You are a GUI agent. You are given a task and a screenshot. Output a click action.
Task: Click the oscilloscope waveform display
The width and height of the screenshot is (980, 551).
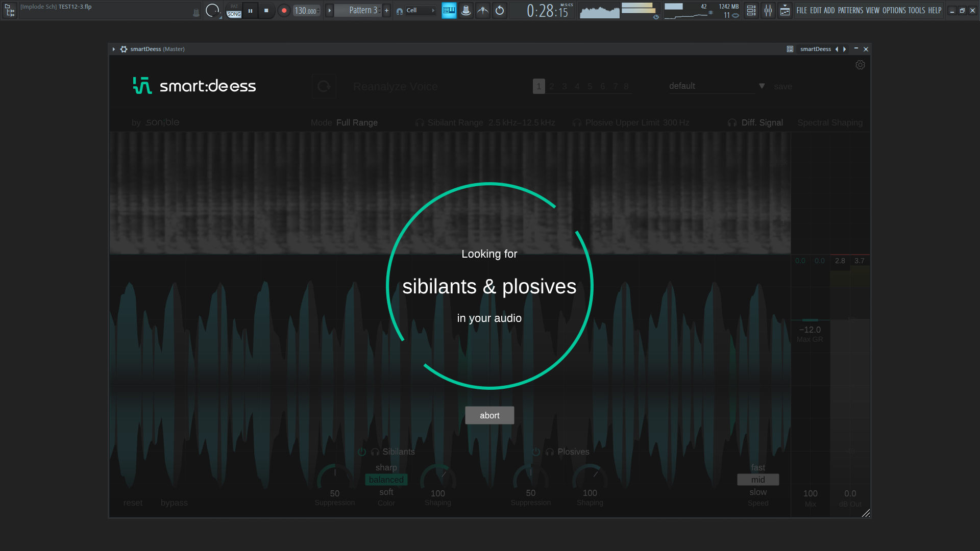(x=599, y=11)
